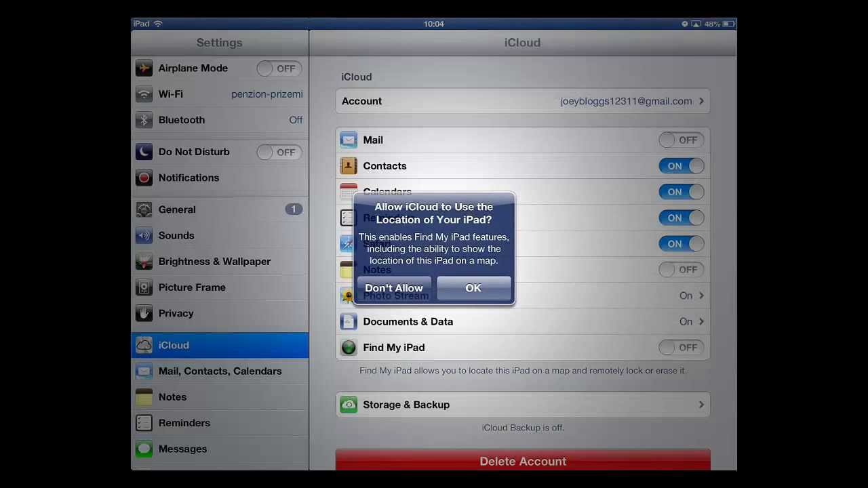Tap the Contacts book icon in iCloud list
The height and width of the screenshot is (488, 868).
[349, 165]
